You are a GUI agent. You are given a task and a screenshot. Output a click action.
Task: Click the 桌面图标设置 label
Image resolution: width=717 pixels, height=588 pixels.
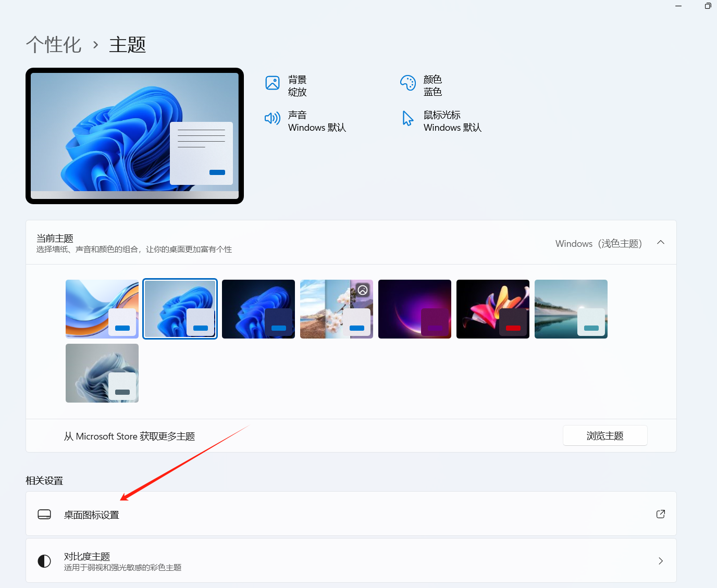pyautogui.click(x=92, y=515)
